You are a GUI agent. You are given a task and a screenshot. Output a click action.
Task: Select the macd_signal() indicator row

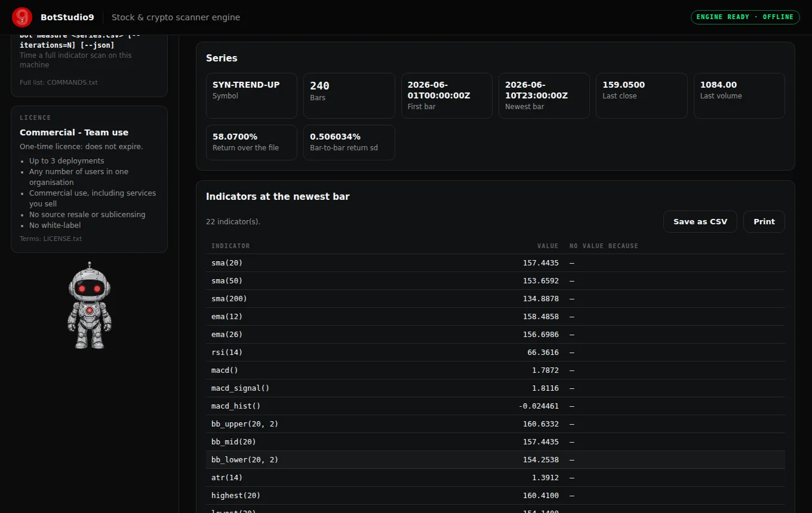coord(496,388)
